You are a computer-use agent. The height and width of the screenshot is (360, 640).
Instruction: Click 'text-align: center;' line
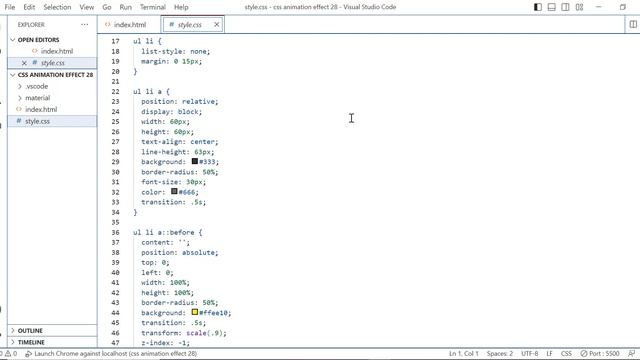point(180,142)
